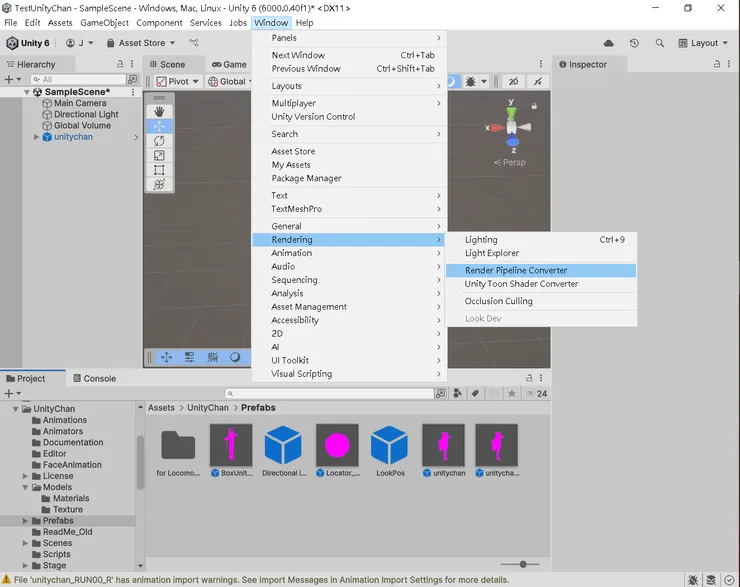The height and width of the screenshot is (587, 740).
Task: Open the Asset Store dropdown
Action: pyautogui.click(x=141, y=43)
